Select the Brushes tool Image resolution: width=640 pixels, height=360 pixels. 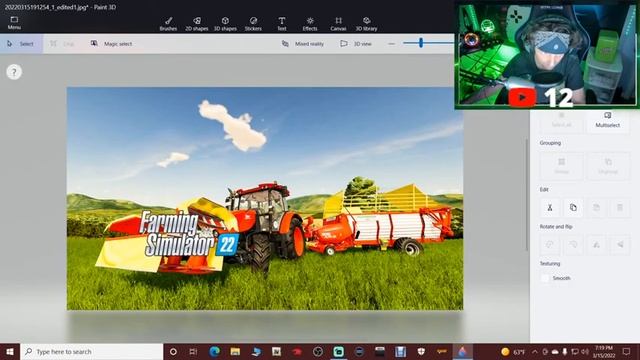[x=168, y=24]
